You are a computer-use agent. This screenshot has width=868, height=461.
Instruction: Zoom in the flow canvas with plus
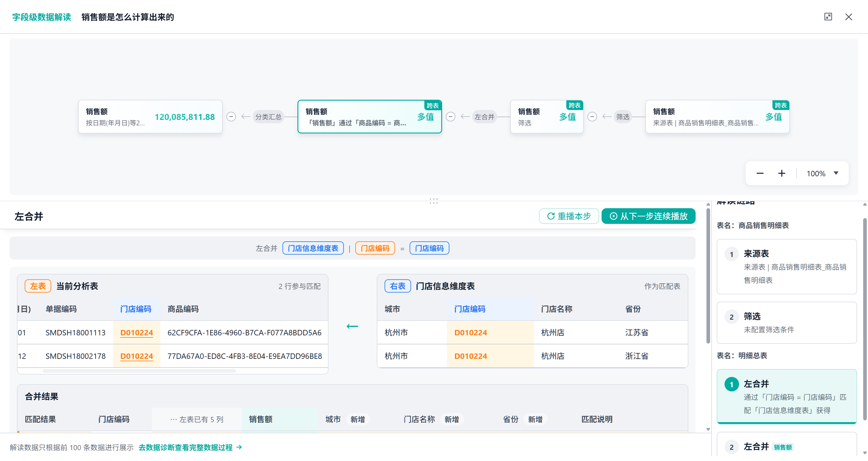782,174
